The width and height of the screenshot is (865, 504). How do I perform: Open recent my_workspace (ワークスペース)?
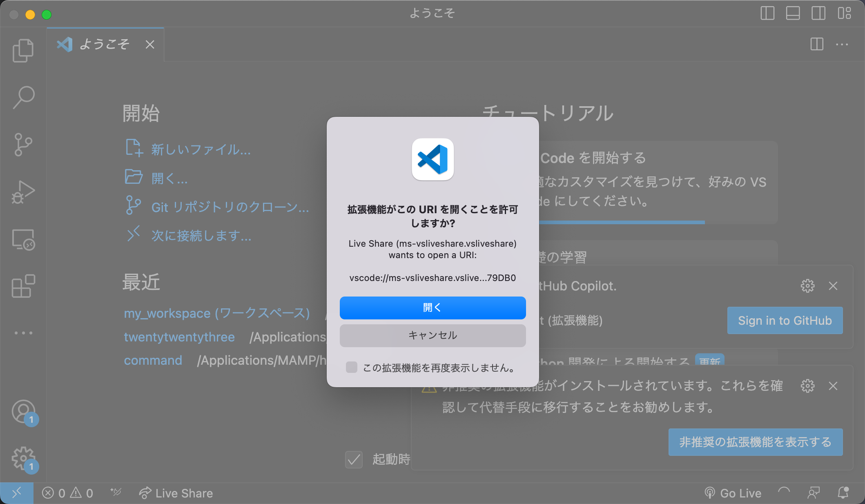coord(217,313)
